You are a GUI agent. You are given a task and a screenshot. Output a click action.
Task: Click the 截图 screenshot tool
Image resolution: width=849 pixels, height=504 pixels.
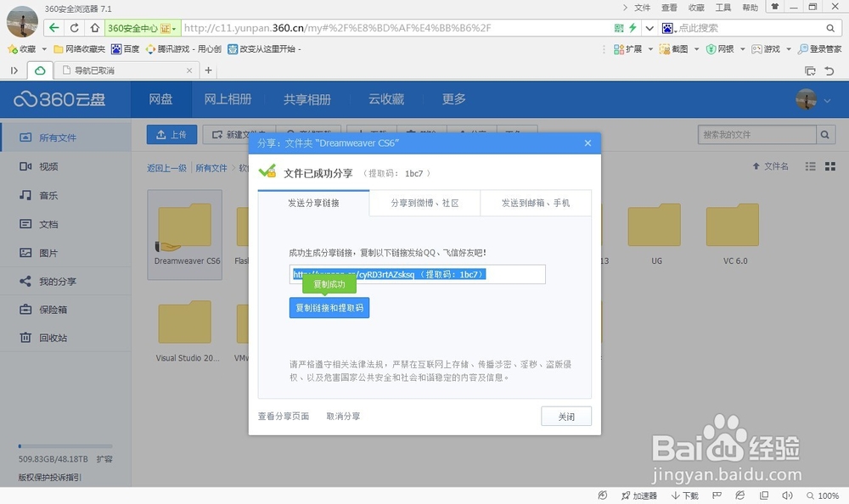pos(673,49)
